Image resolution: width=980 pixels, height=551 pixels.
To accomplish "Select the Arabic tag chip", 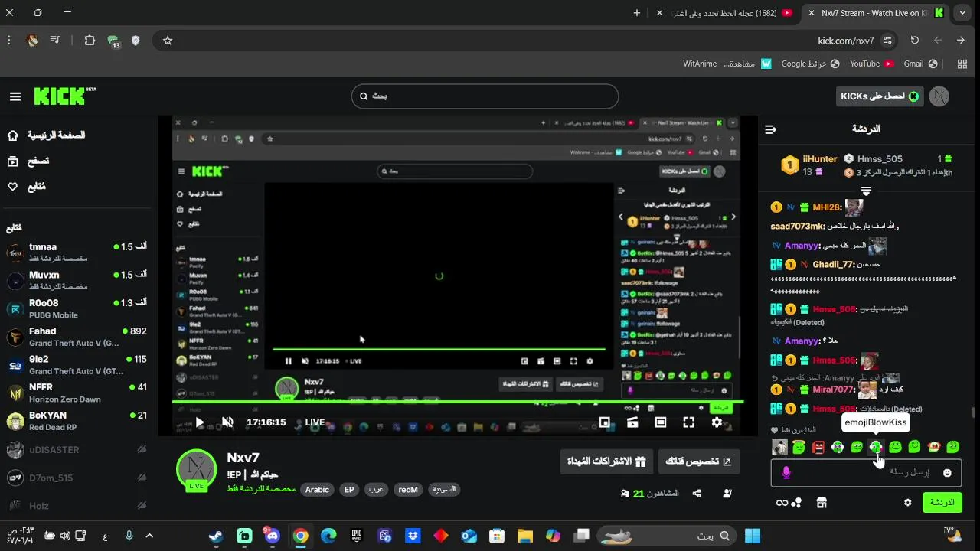I will tap(317, 490).
